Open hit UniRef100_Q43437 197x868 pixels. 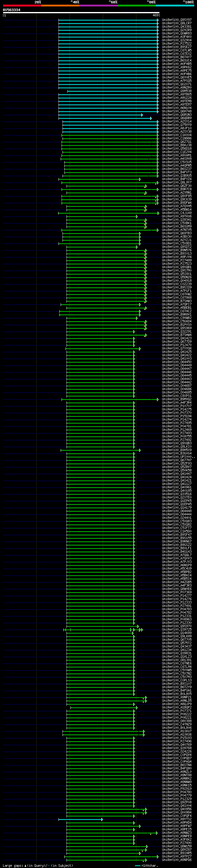pyautogui.click(x=177, y=646)
